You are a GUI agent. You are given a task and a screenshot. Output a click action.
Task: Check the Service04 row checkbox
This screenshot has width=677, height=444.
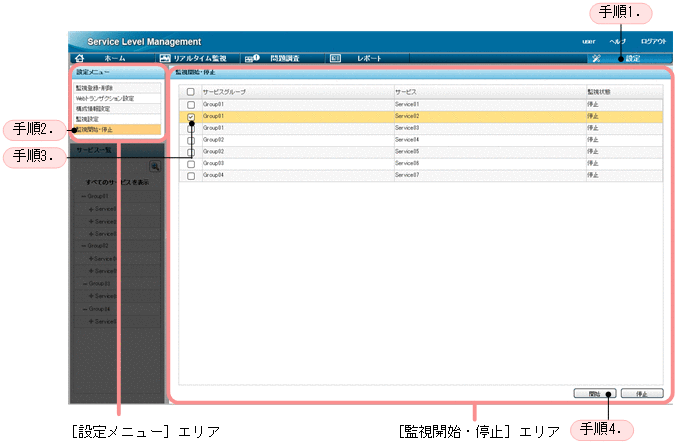[191, 140]
